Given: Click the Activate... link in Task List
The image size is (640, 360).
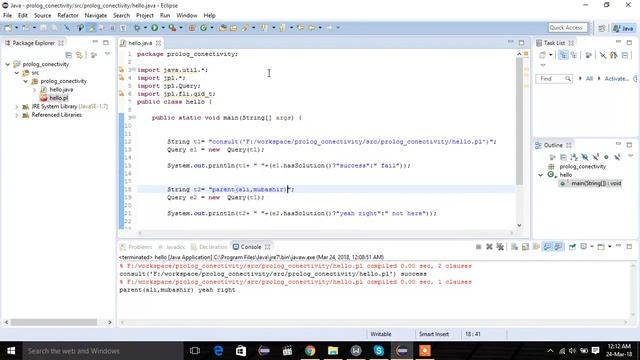Looking at the screenshot, I should [616, 78].
